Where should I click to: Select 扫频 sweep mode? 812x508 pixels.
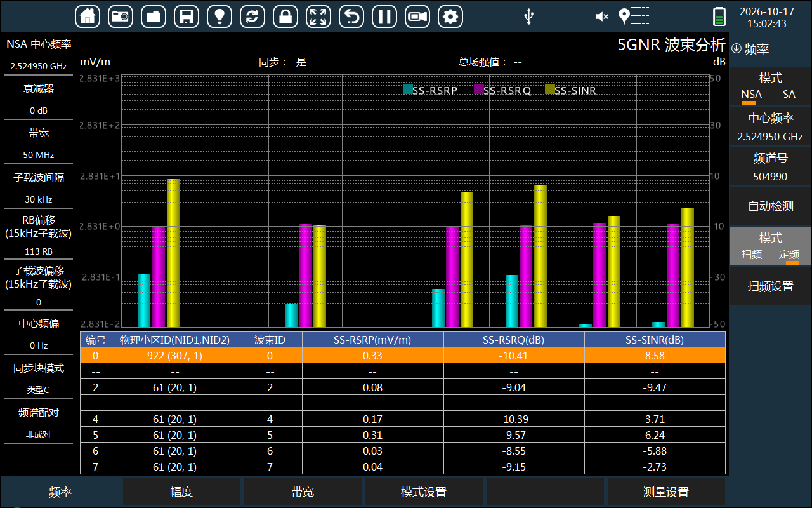pyautogui.click(x=752, y=255)
